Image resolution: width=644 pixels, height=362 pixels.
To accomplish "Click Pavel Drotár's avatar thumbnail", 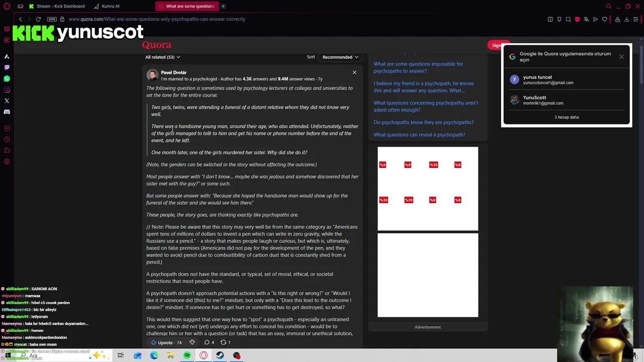I will click(152, 75).
